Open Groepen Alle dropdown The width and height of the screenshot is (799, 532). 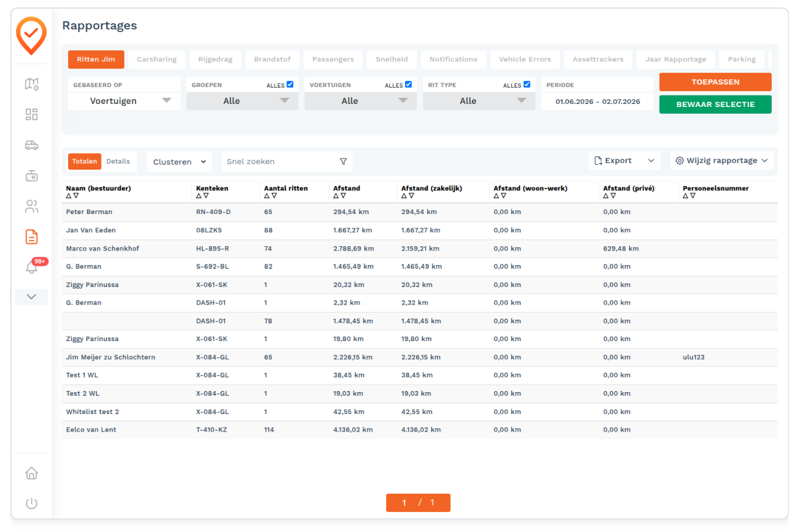pos(243,101)
